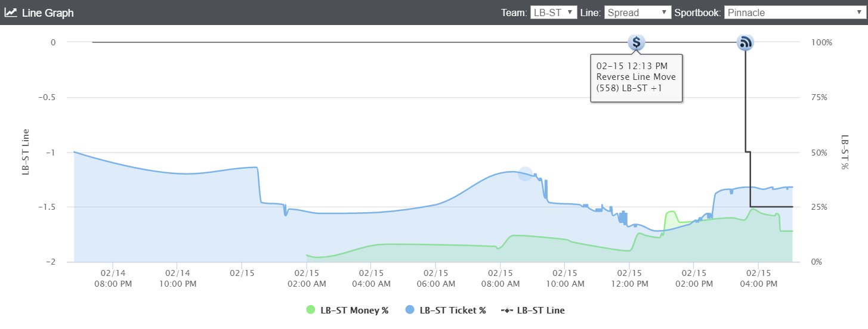
Task: Click the LB-ST Line left axis title
Action: pyautogui.click(x=26, y=152)
